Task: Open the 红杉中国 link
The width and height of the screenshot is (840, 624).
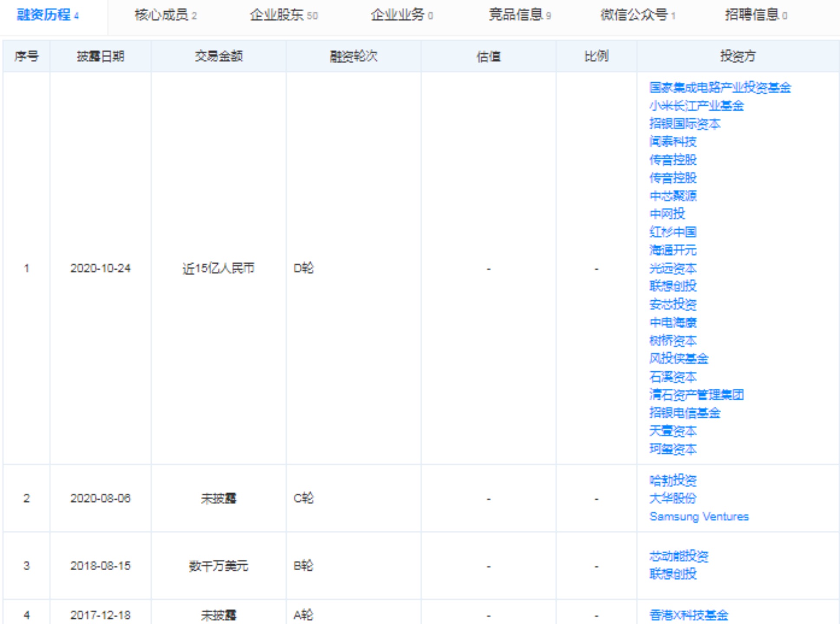Action: 673,232
